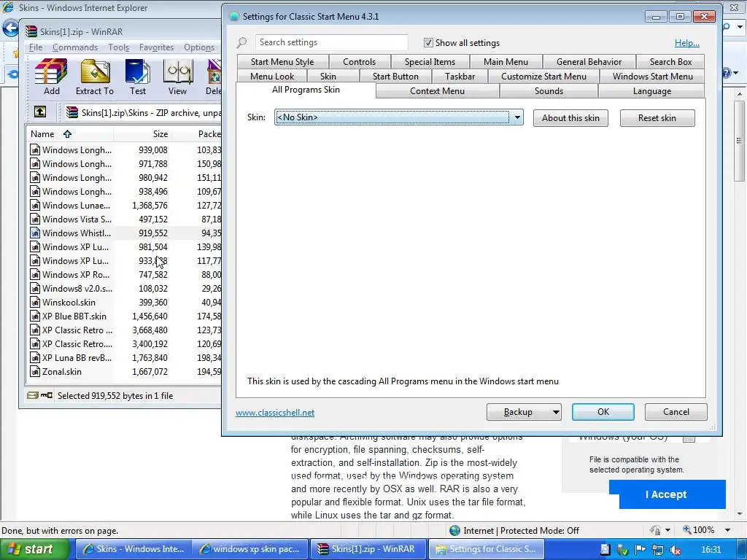Sort WinRAR list by Size column
Screen dimensions: 747x560
(x=142, y=134)
